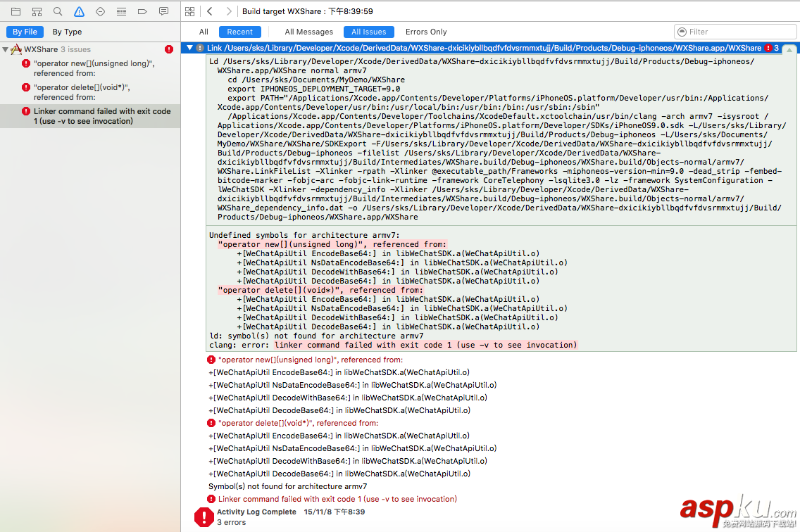Screen dimensions: 800x532
Task: Switch to By Type grouping
Action: (x=67, y=32)
